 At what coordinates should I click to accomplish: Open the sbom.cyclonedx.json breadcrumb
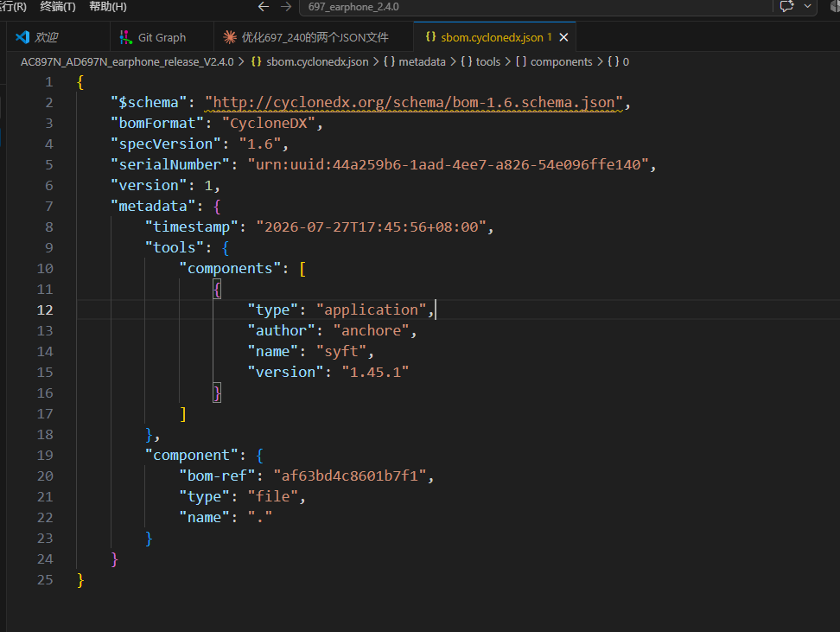pos(317,61)
